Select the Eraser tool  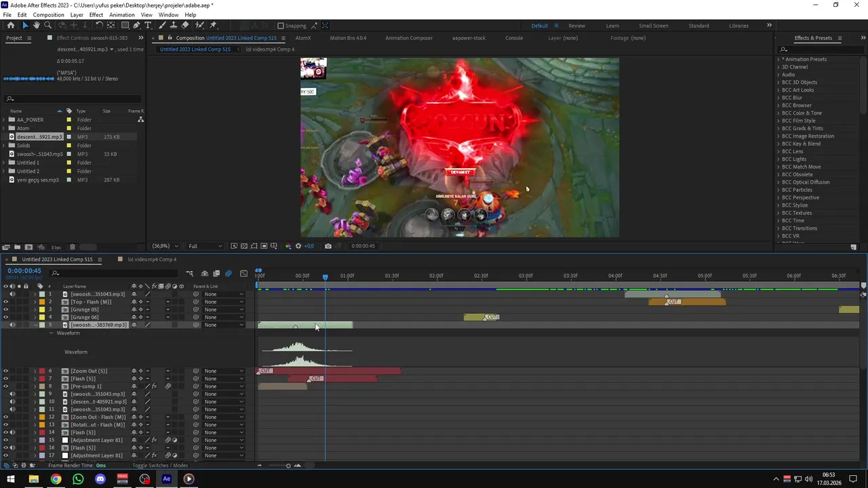(185, 25)
